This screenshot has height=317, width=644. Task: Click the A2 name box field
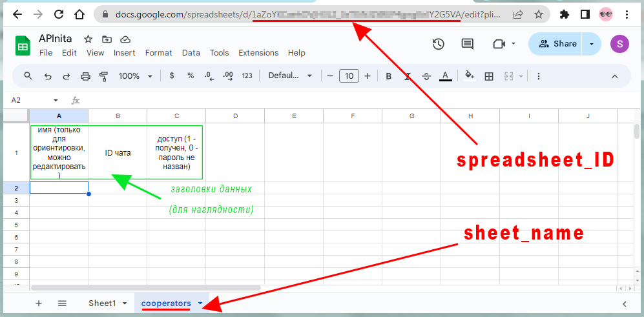click(x=32, y=100)
